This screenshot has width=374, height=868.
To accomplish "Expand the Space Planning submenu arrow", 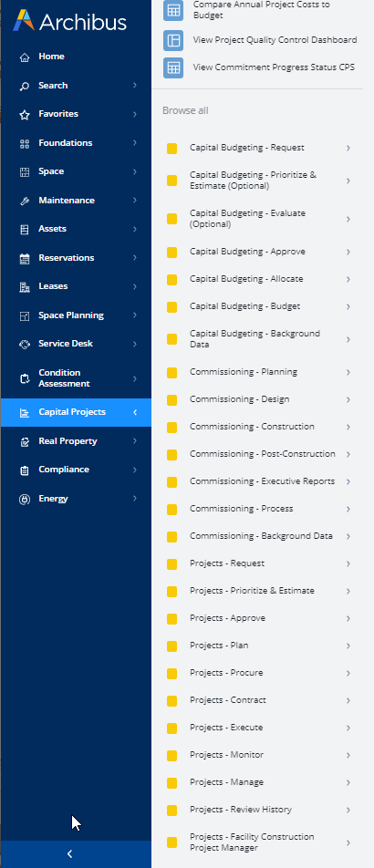I will click(x=135, y=315).
